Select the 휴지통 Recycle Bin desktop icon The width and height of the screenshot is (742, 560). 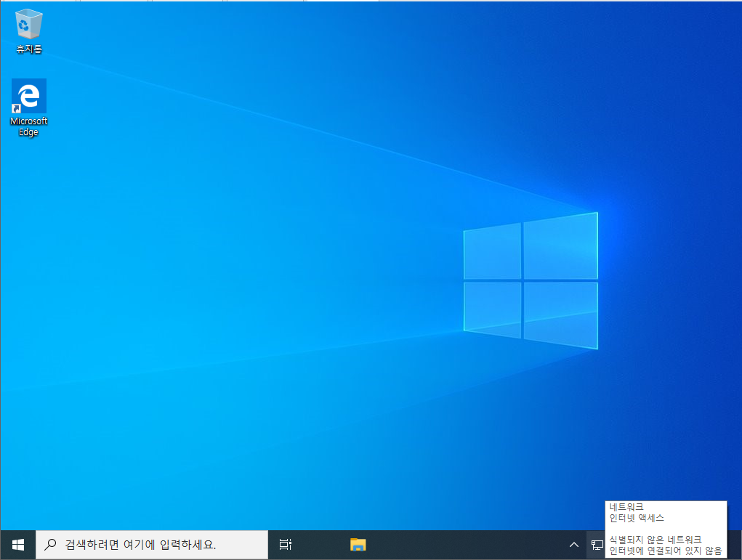[29, 31]
